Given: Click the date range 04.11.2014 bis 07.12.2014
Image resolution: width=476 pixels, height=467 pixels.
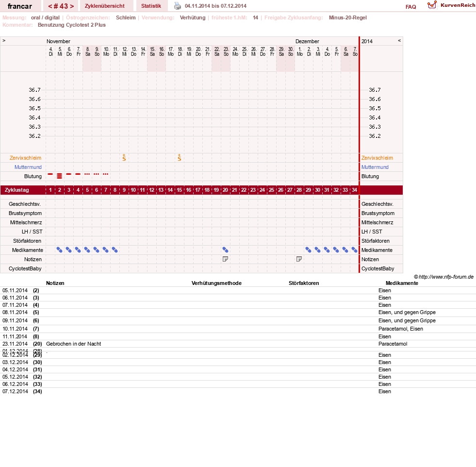Looking at the screenshot, I should (215, 6).
